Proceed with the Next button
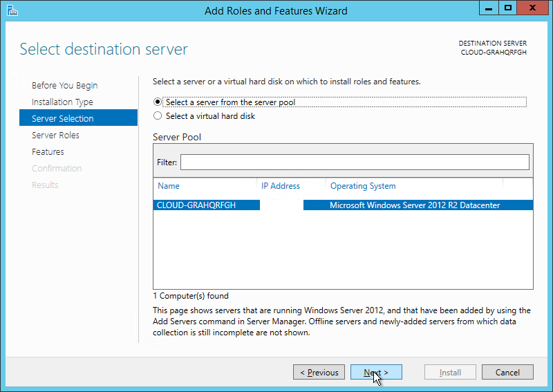Screen dimensions: 553x392 (376, 372)
